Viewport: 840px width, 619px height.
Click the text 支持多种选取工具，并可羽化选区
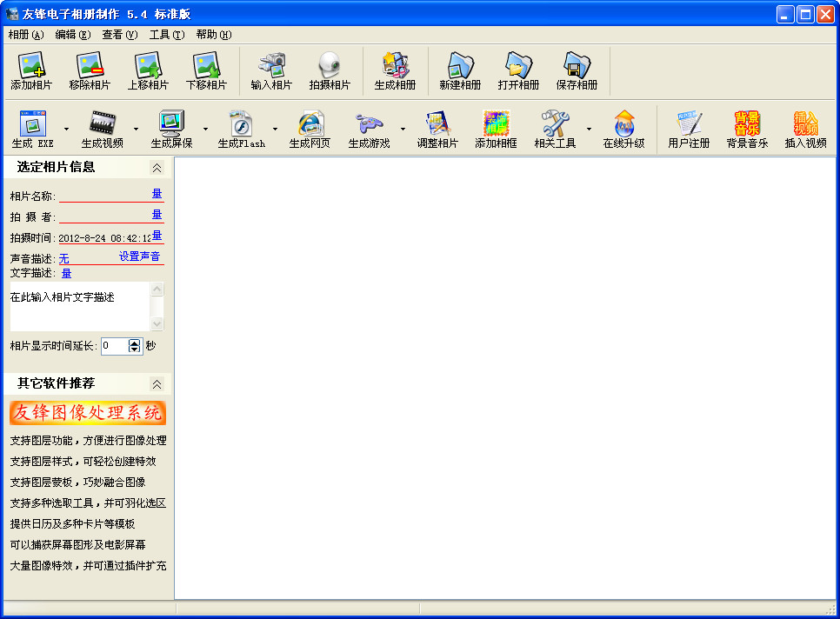pyautogui.click(x=89, y=503)
